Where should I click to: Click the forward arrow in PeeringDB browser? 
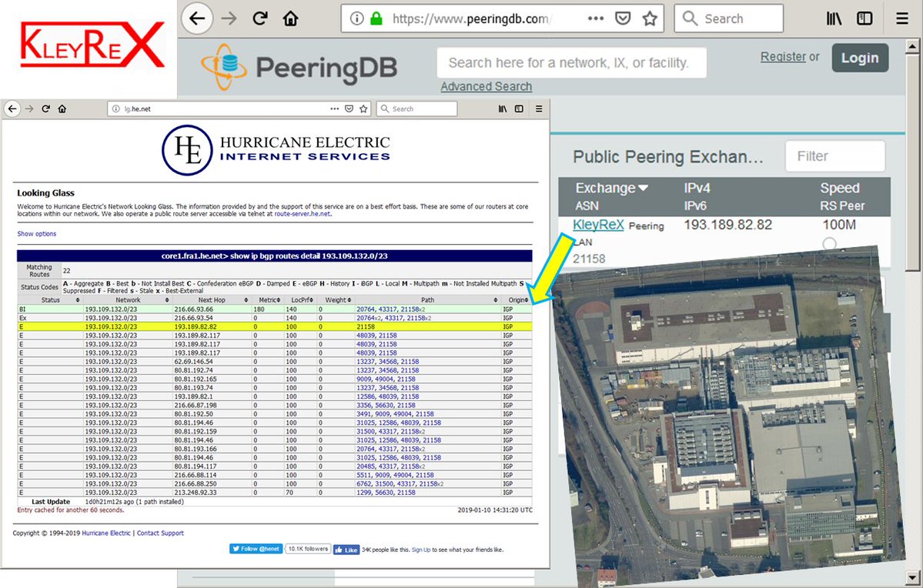[x=229, y=18]
